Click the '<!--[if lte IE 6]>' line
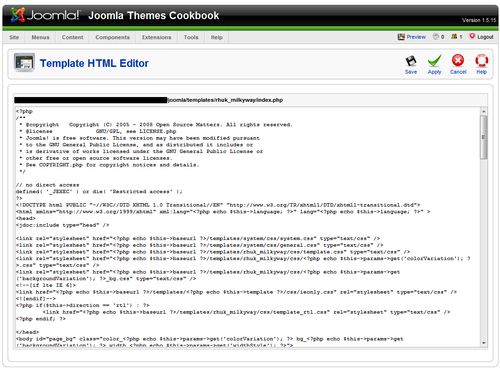500x370 pixels. coord(46,285)
